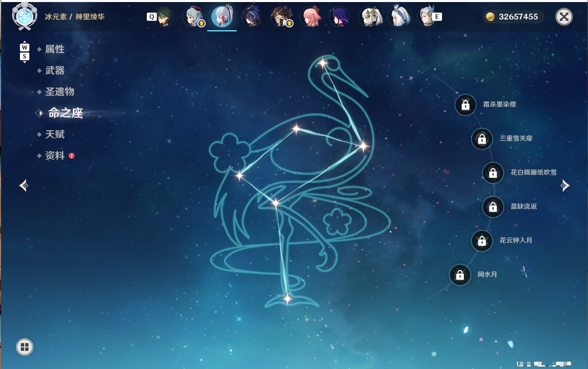Open the grid menu button at bottom-left
The width and height of the screenshot is (588, 369).
[24, 347]
